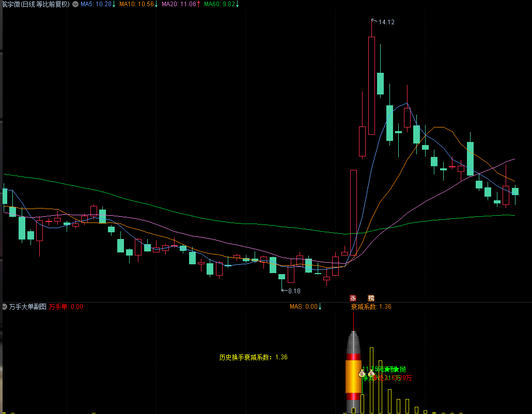Screen dimensions: 532x414
Task: Click the MAS indicator label in the sub-chart
Action: tap(305, 307)
